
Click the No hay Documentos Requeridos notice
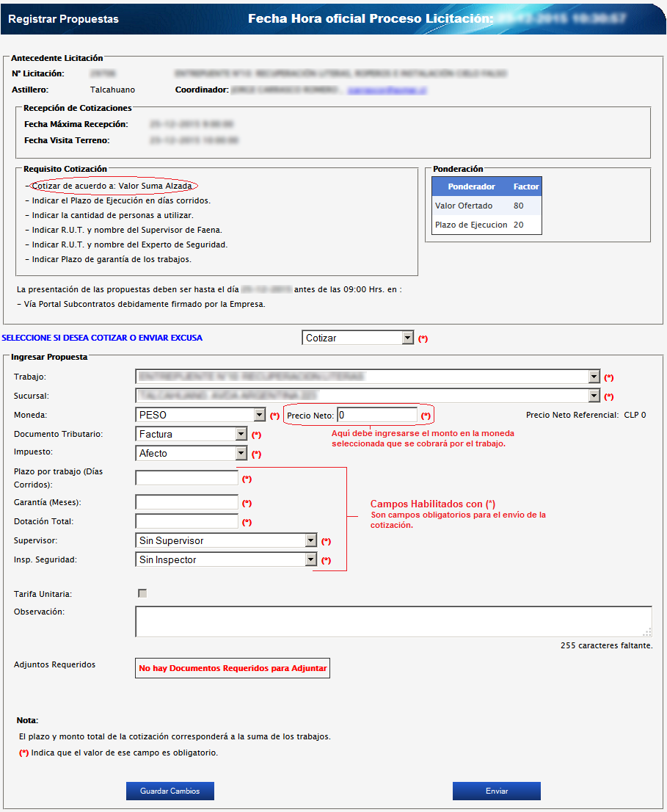pyautogui.click(x=233, y=668)
